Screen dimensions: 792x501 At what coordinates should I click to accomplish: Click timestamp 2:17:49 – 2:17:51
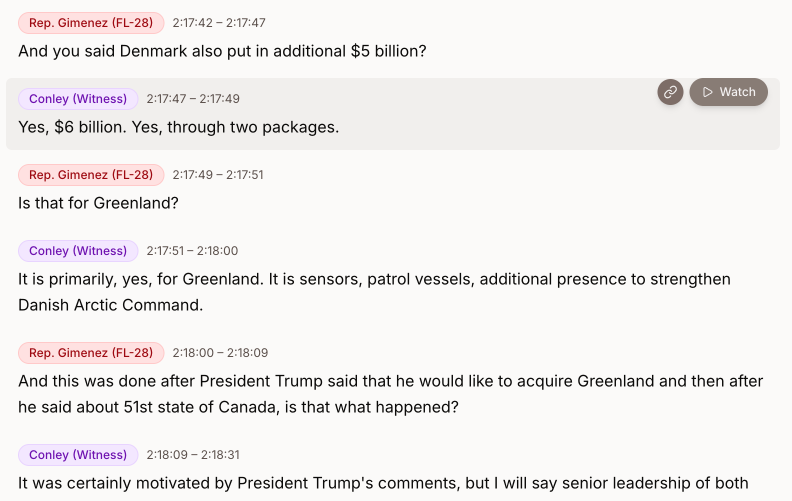218,175
